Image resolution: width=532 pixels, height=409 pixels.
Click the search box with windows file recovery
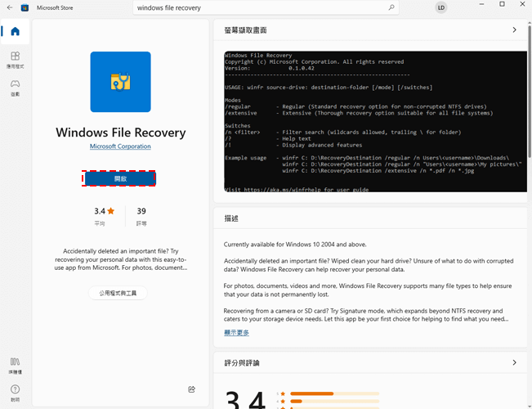click(x=266, y=7)
